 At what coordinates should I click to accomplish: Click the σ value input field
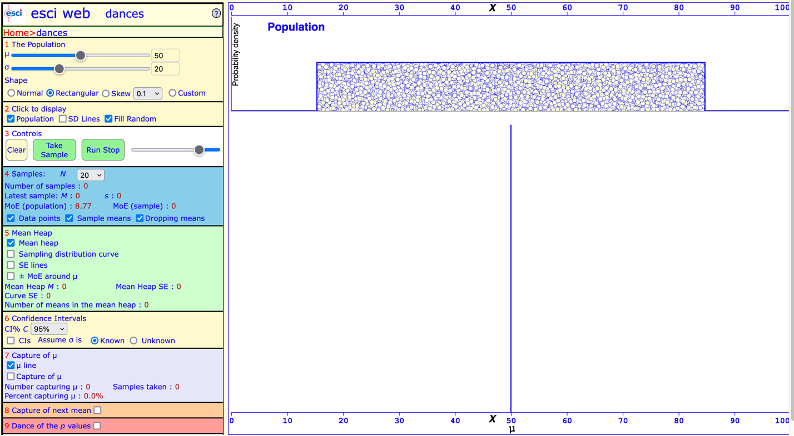pos(165,69)
